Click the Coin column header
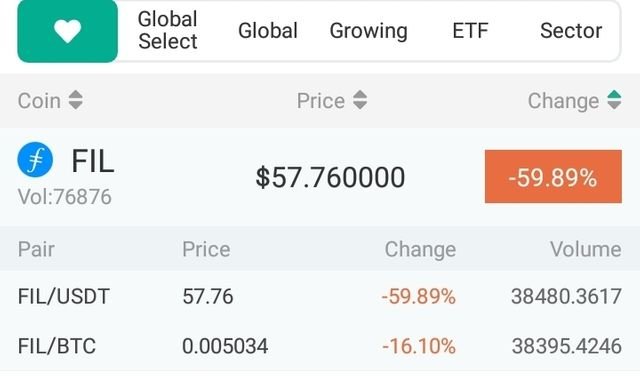The height and width of the screenshot is (378, 640). coord(39,100)
